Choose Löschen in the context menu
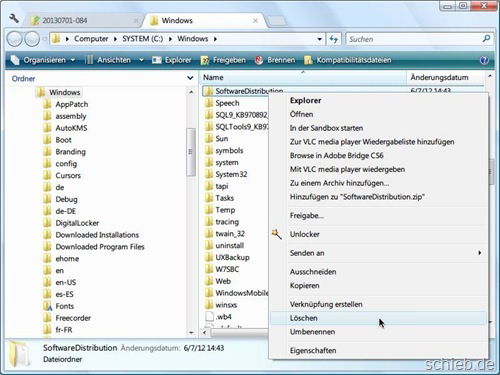The height and width of the screenshot is (375, 500). (x=378, y=318)
